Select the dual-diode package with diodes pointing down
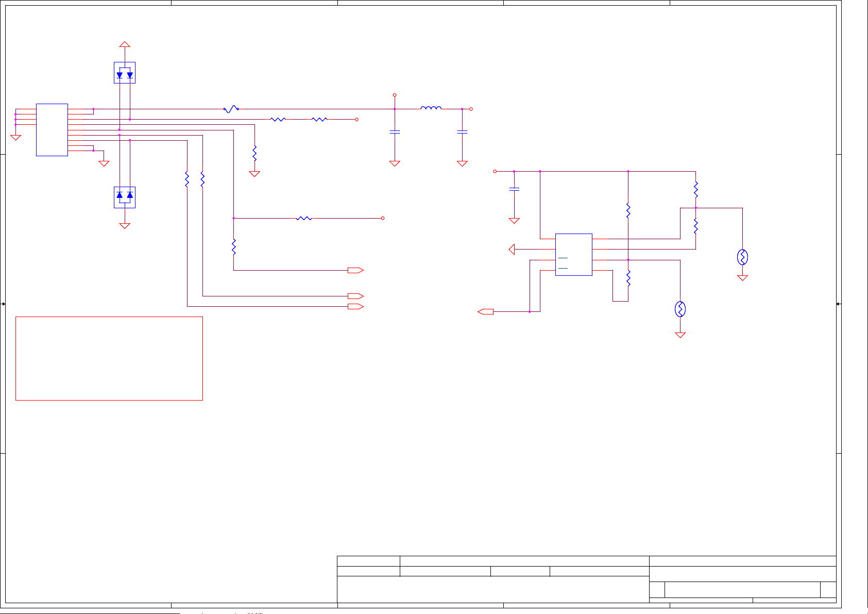The width and height of the screenshot is (868, 614). (125, 73)
